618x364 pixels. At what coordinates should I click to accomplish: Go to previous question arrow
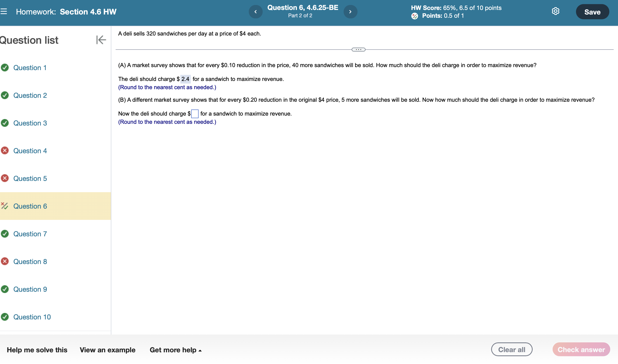pyautogui.click(x=256, y=12)
